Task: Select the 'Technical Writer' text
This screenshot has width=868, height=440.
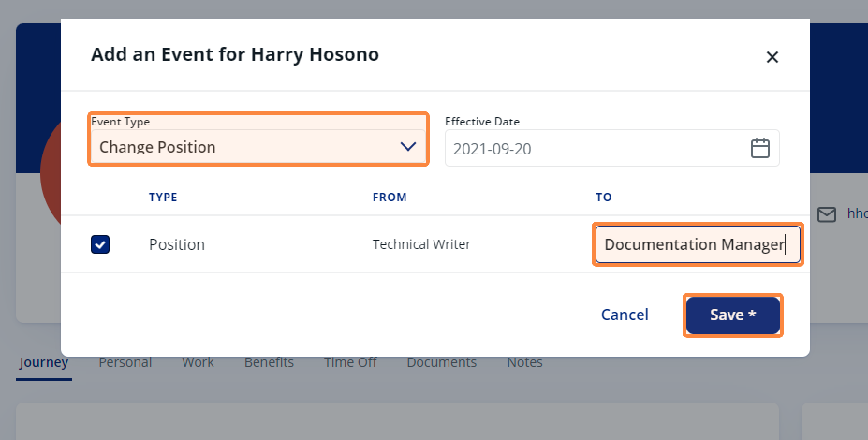Action: [x=421, y=244]
